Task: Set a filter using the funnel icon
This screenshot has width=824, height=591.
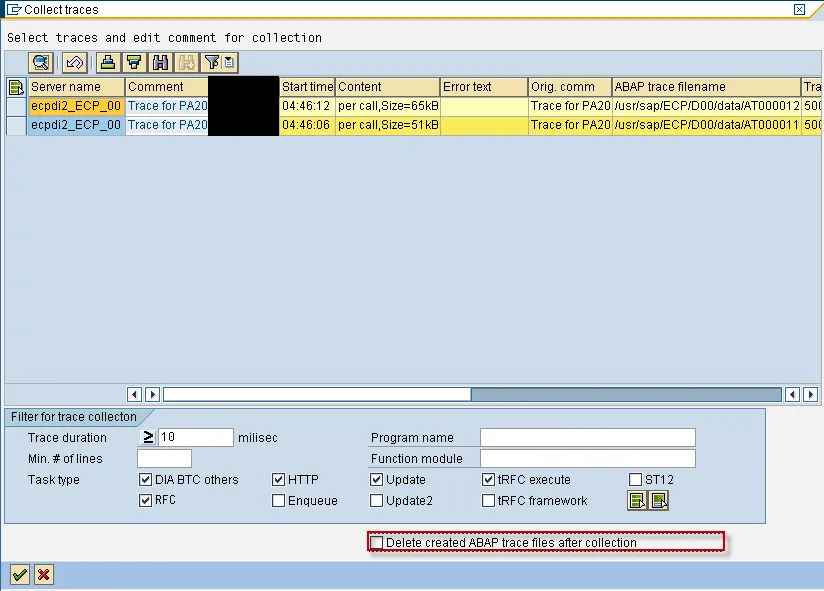Action: click(211, 62)
